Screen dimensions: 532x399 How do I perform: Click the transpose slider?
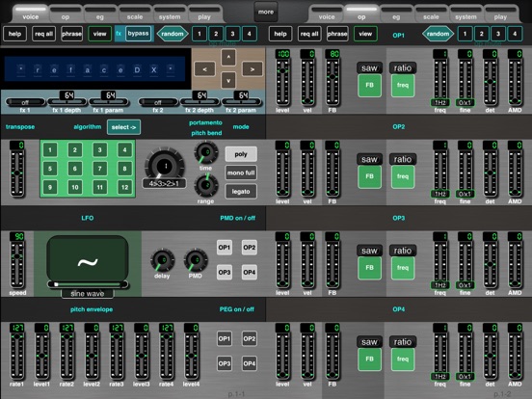pyautogui.click(x=17, y=173)
